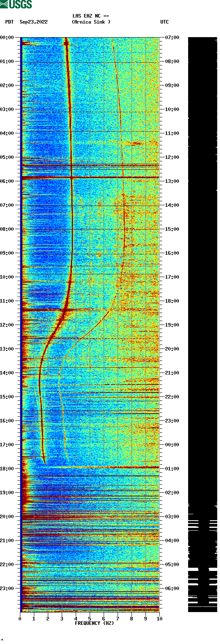Click the UTC timezone label

(x=165, y=22)
